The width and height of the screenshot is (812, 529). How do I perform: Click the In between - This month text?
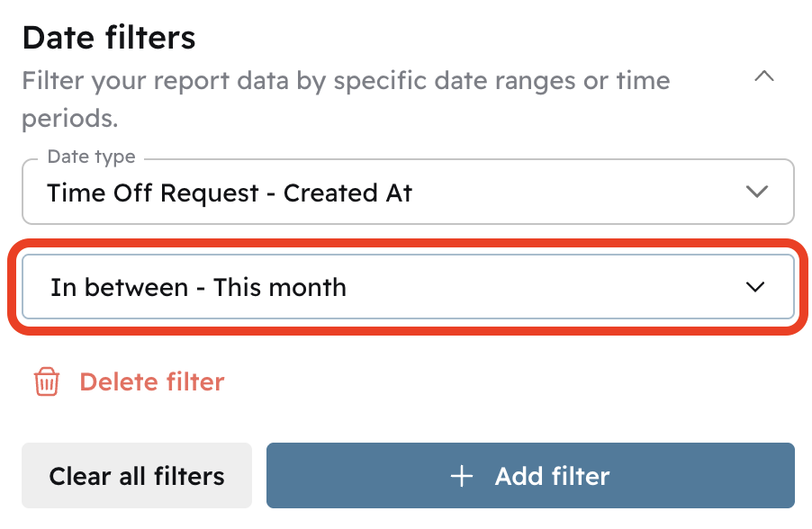point(198,288)
